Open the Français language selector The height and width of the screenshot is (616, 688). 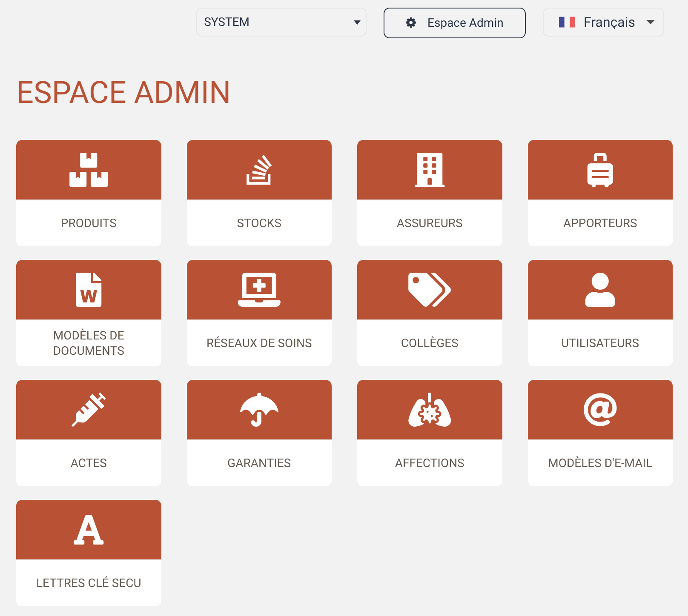603,22
